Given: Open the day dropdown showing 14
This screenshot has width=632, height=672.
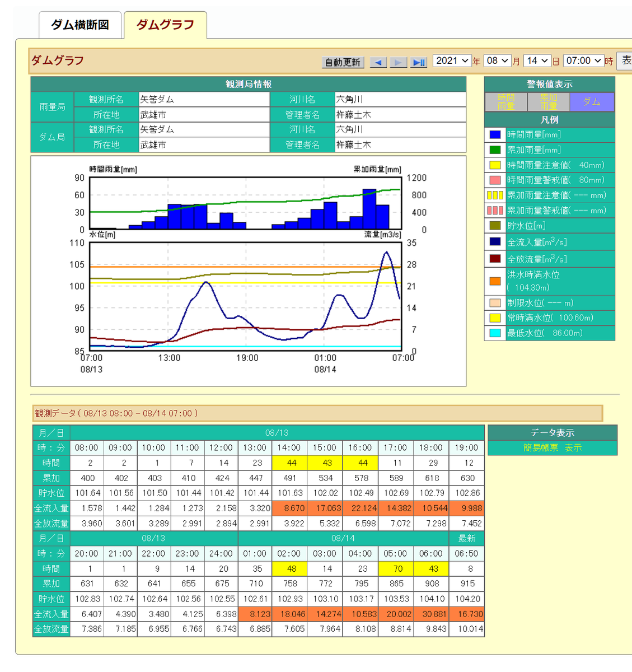Looking at the screenshot, I should 537,60.
